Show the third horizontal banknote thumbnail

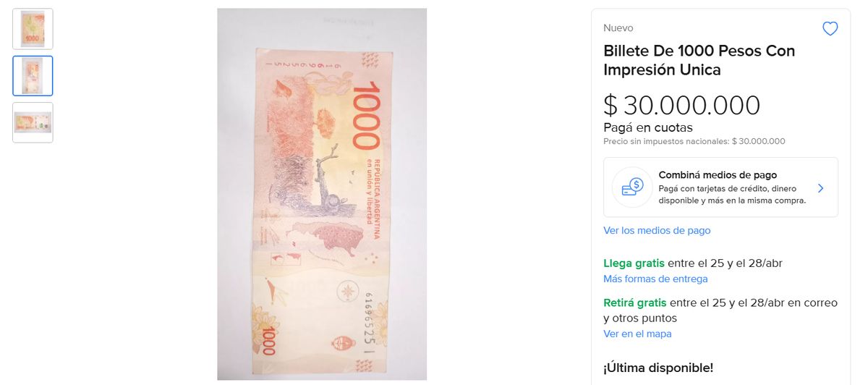pyautogui.click(x=33, y=122)
